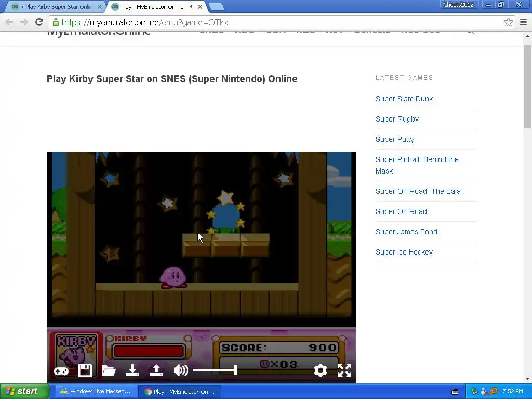Enter fullscreen with the expand arrows icon

pyautogui.click(x=344, y=370)
